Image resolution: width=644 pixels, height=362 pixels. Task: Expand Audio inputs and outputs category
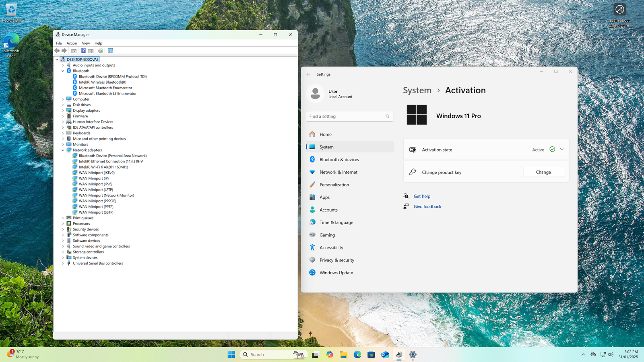[x=63, y=65]
